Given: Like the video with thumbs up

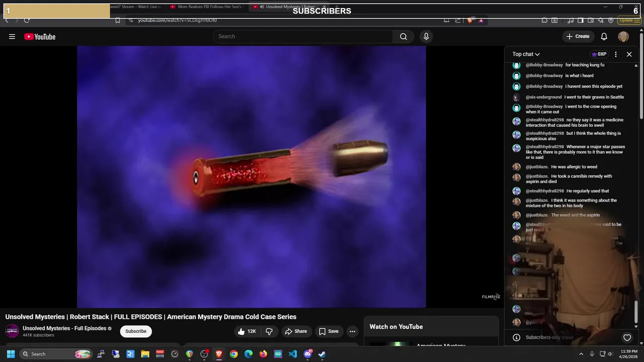Looking at the screenshot, I should tap(247, 331).
